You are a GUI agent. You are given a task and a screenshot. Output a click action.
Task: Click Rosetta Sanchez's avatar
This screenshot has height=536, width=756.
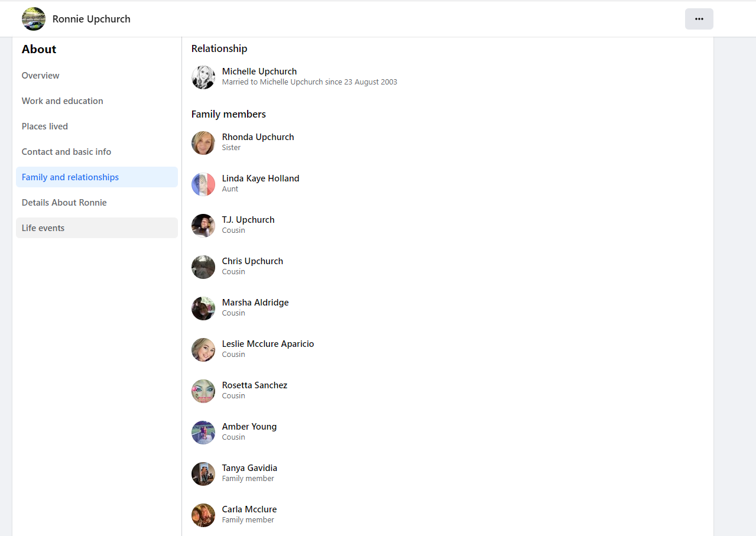(x=203, y=391)
